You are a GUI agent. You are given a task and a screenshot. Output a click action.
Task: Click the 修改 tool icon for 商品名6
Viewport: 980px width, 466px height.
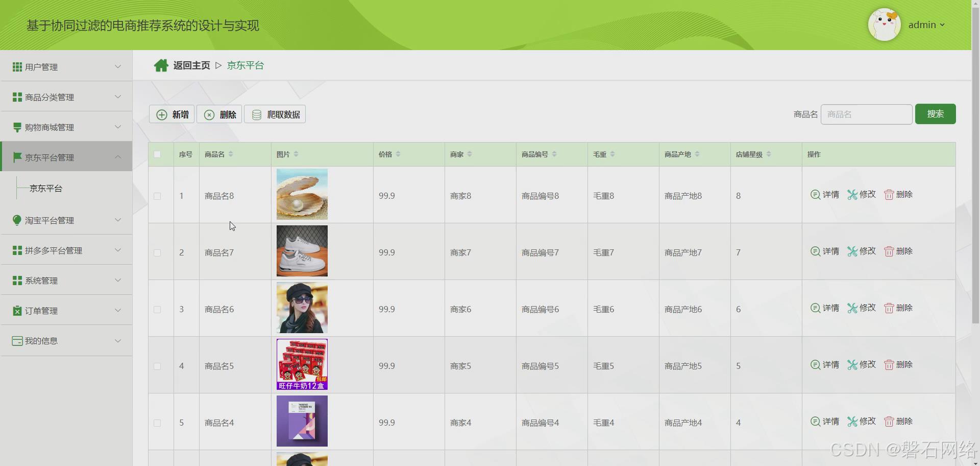(x=852, y=308)
